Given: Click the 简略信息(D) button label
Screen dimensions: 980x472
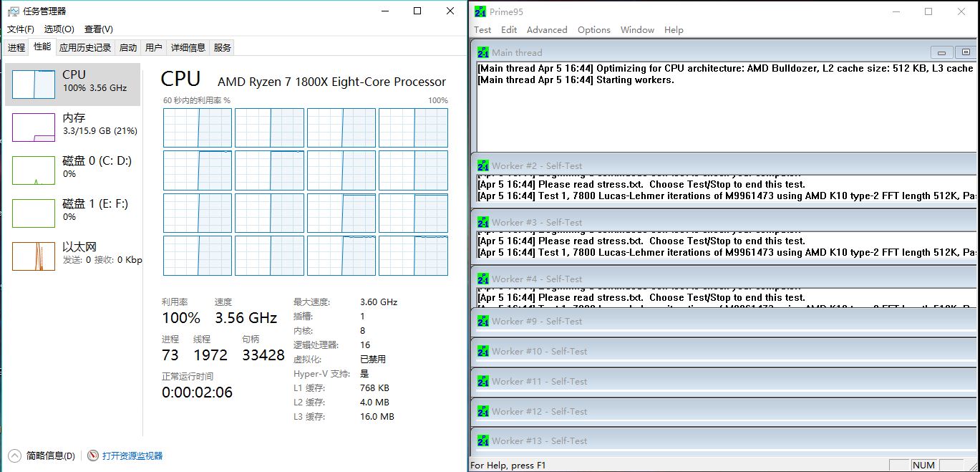Looking at the screenshot, I should coord(50,456).
